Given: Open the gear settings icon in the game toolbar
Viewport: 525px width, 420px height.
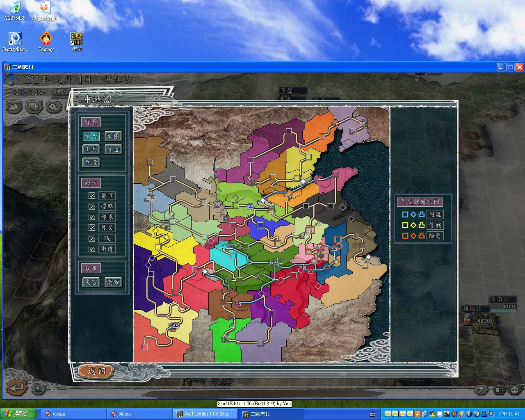Looking at the screenshot, I should coord(53,107).
